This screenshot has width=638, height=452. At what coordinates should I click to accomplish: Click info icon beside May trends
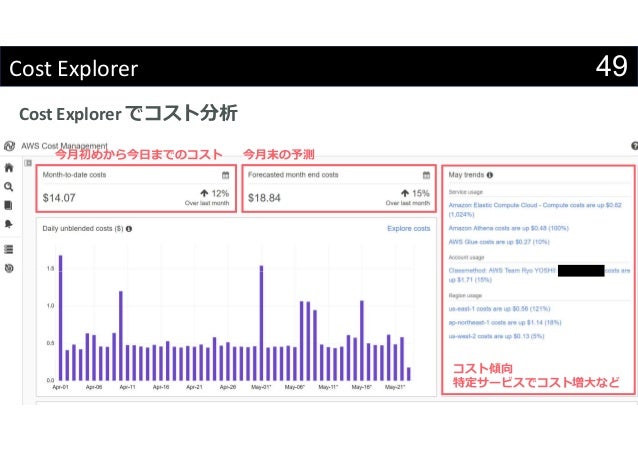click(x=490, y=175)
